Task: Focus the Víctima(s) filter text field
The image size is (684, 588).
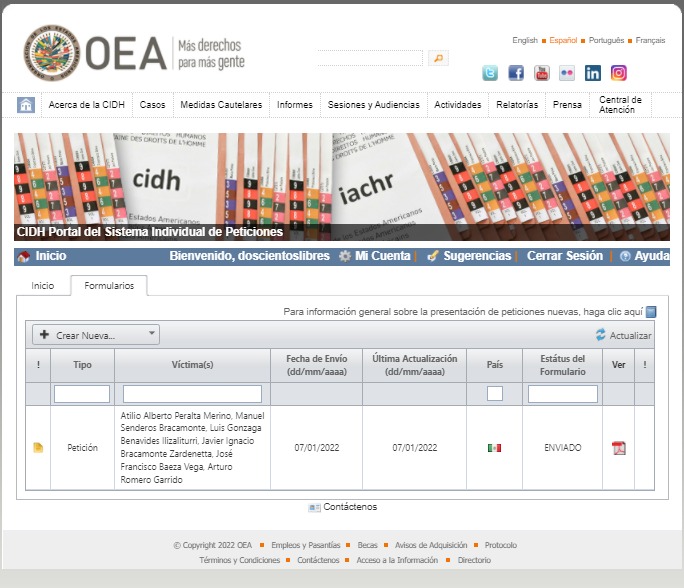Action: (x=192, y=394)
